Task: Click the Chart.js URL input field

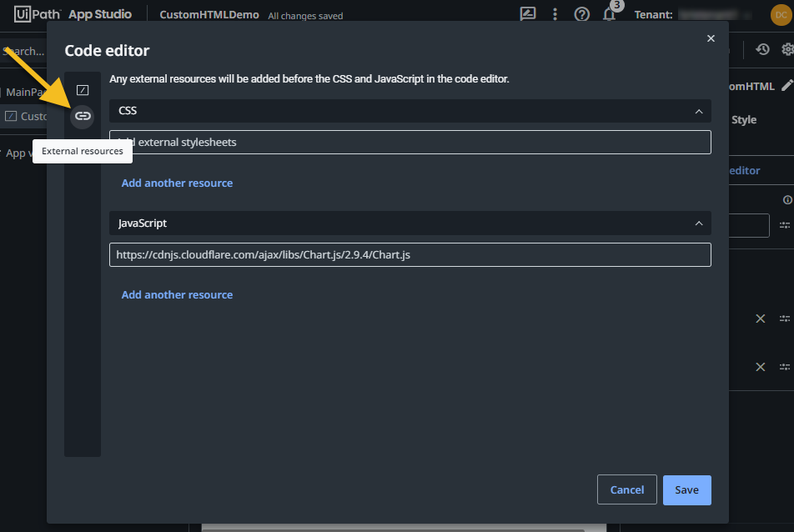Action: click(x=409, y=254)
